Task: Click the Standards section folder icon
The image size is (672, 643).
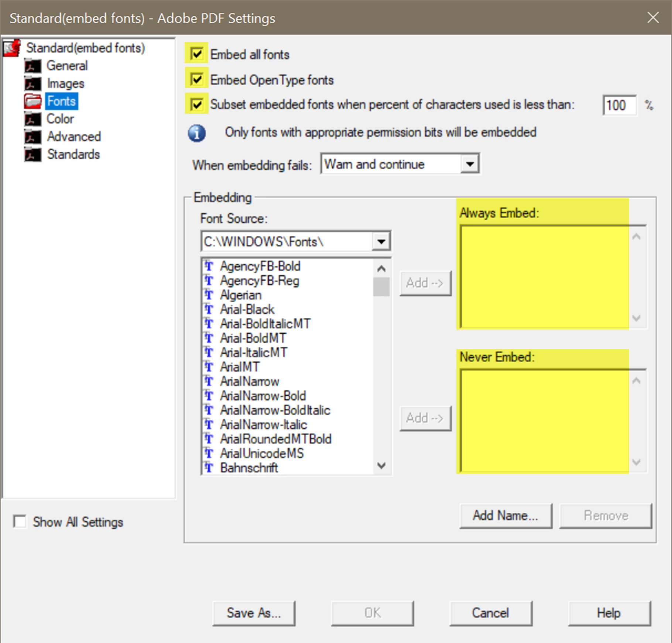Action: pos(33,155)
